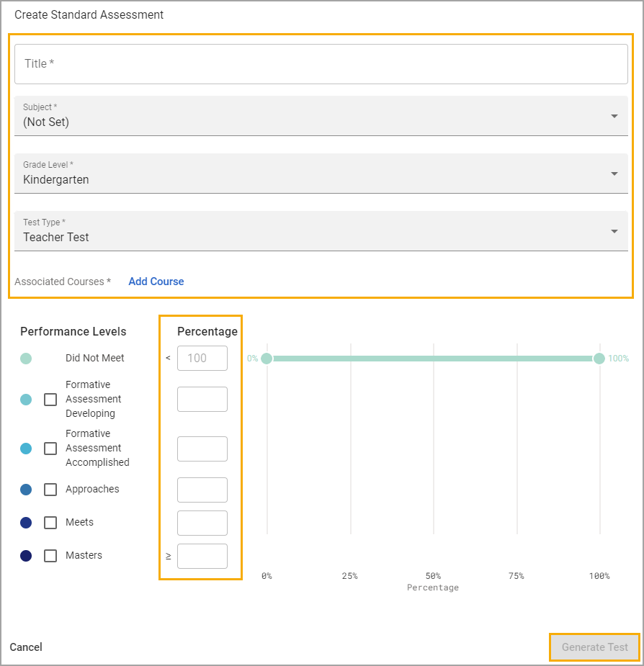The height and width of the screenshot is (666, 644).
Task: Open the Subject dropdown
Action: tap(321, 116)
